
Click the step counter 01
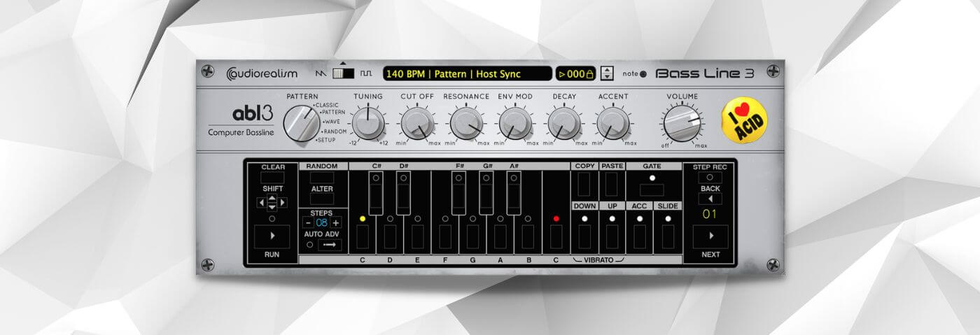click(710, 214)
